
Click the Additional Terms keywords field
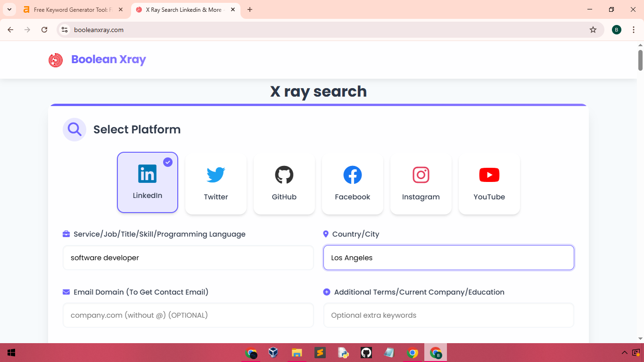(448, 315)
